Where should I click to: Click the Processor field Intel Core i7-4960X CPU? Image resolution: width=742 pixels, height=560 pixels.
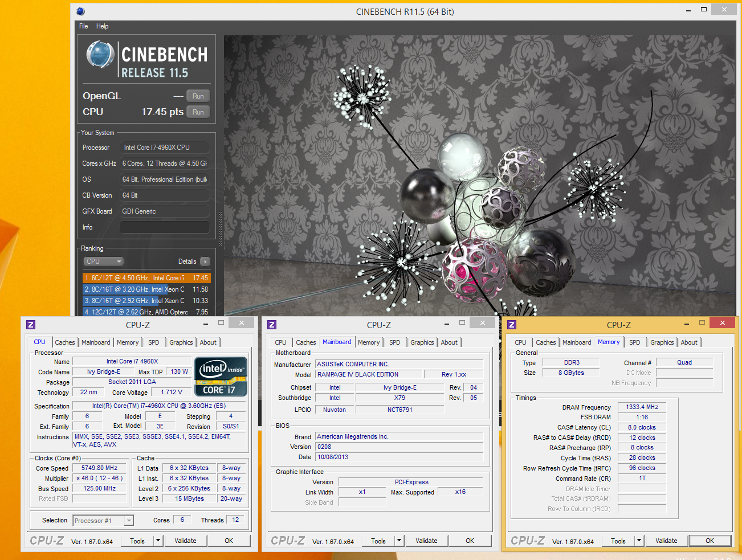click(x=164, y=148)
